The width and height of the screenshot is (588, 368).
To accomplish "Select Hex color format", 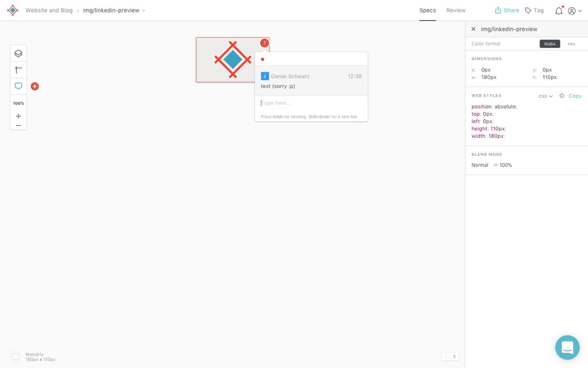I will (571, 44).
